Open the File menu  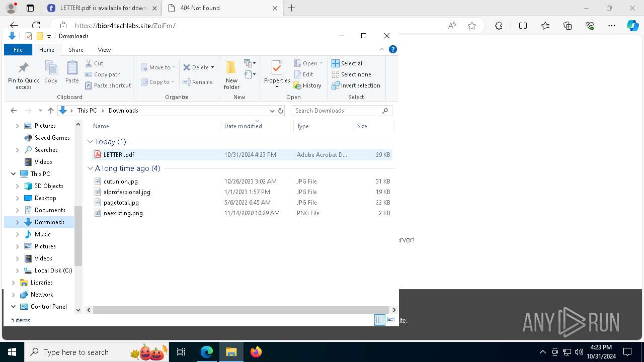click(x=18, y=50)
